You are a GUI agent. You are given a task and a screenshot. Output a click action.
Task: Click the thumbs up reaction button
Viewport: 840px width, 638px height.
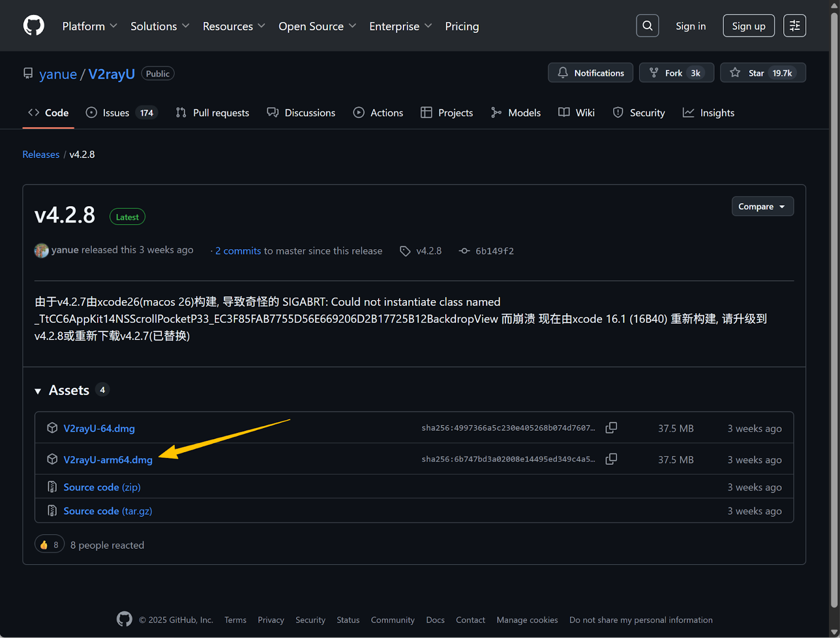pyautogui.click(x=49, y=545)
